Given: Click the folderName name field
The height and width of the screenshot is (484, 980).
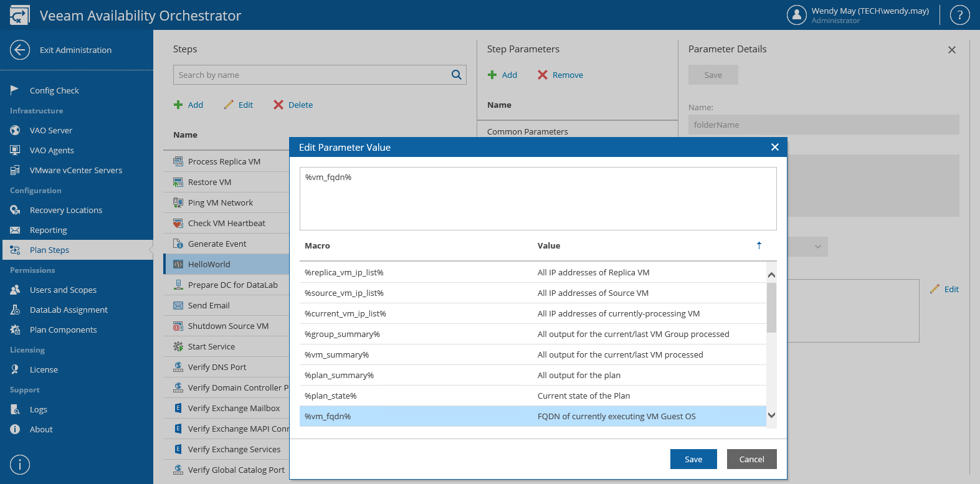Looking at the screenshot, I should [824, 125].
